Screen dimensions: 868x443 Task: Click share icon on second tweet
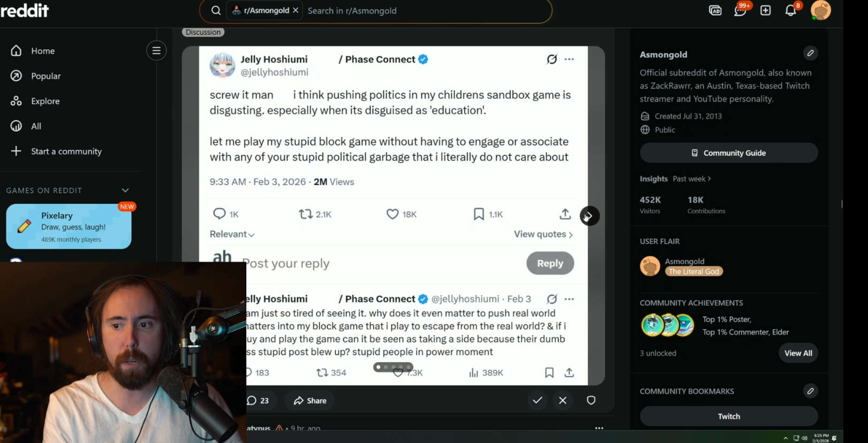pos(569,372)
